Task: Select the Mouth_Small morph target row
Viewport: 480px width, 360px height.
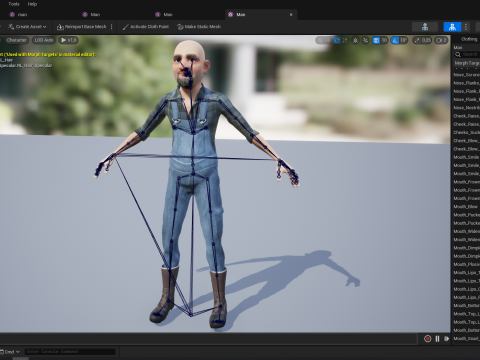Action: 466,339
